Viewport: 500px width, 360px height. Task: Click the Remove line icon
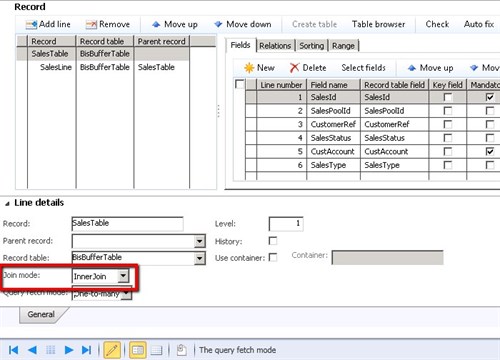click(91, 25)
